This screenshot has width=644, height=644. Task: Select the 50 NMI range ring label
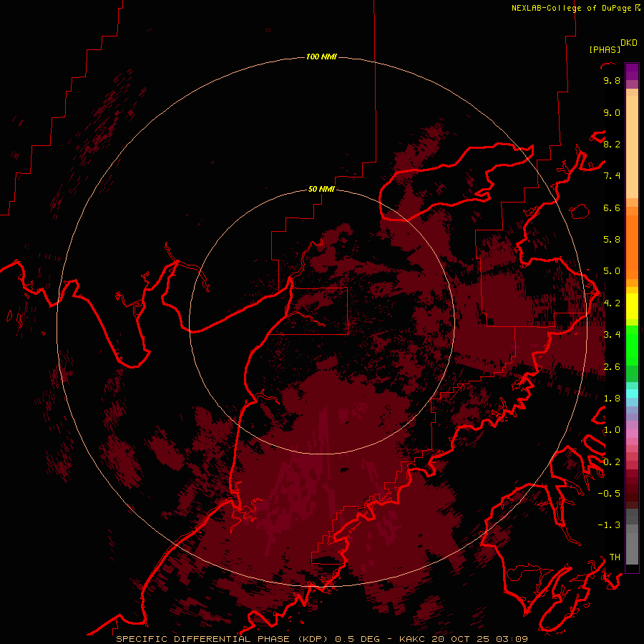(321, 189)
